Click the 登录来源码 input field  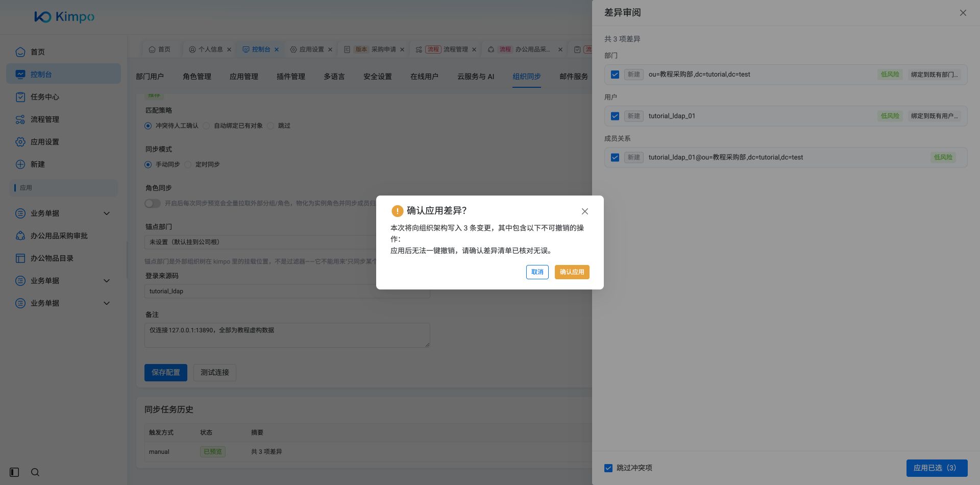pyautogui.click(x=287, y=291)
